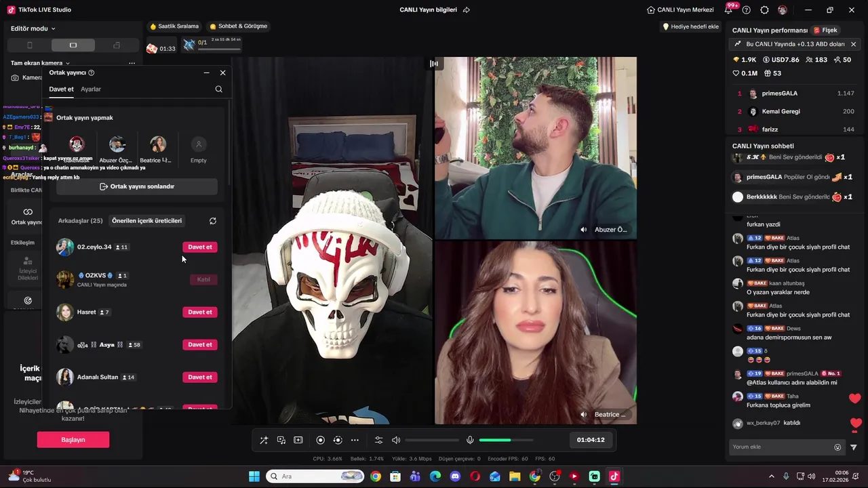Open notifications bell with 99+ badge
Viewport: 868px width, 488px height.
tap(728, 10)
